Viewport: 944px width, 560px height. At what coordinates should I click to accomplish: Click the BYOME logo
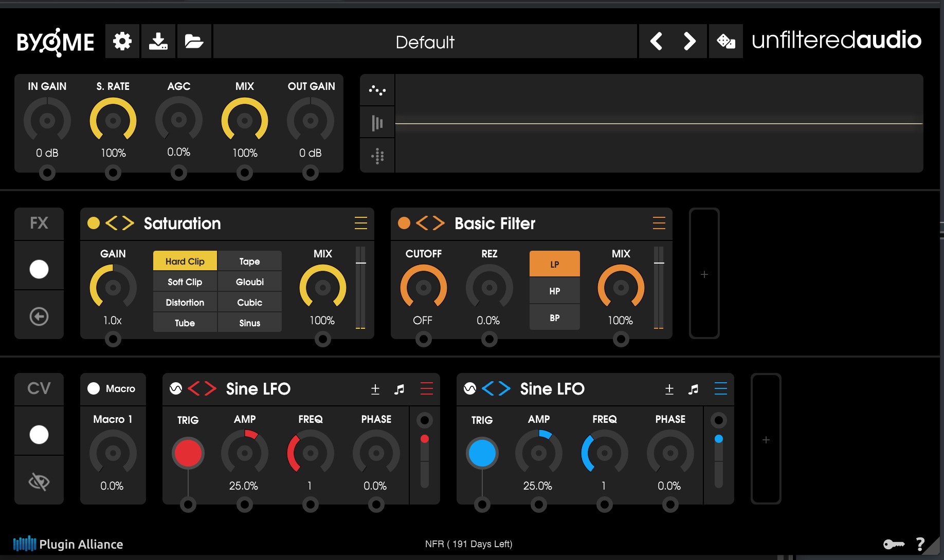point(55,42)
